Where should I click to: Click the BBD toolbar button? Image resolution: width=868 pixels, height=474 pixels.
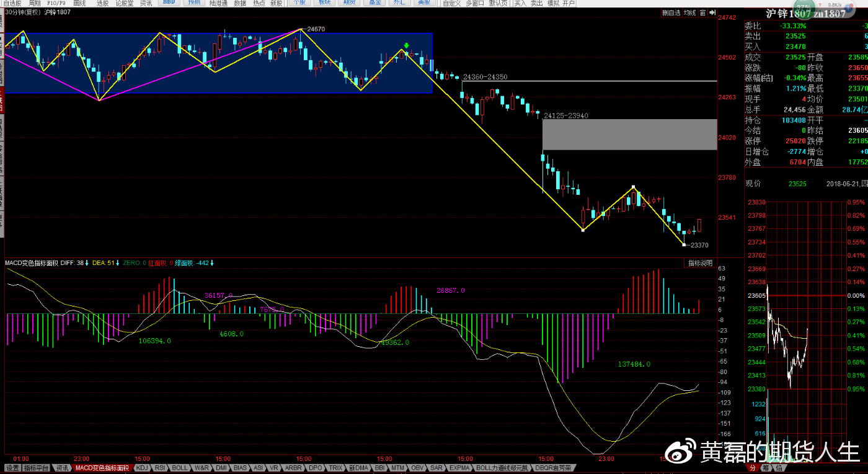(x=169, y=3)
